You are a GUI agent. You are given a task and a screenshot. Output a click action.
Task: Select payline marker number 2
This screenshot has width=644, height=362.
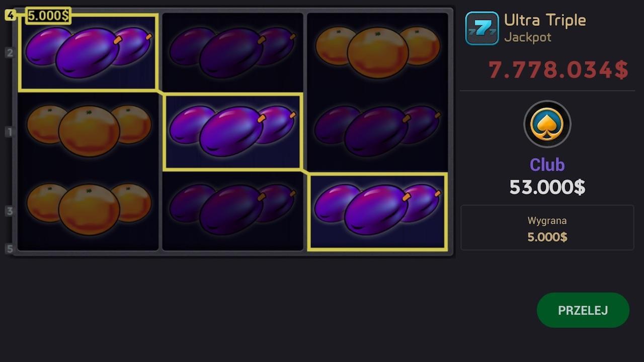(10, 53)
